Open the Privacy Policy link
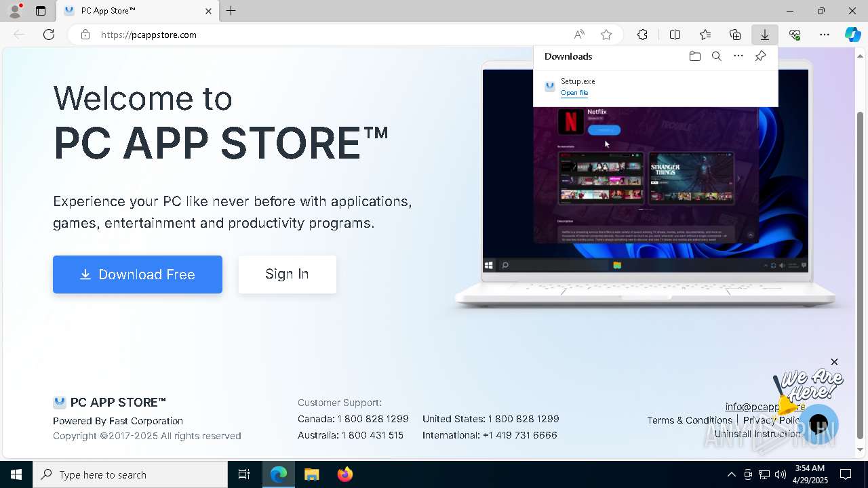Screen dimensions: 868x488 click(772, 420)
